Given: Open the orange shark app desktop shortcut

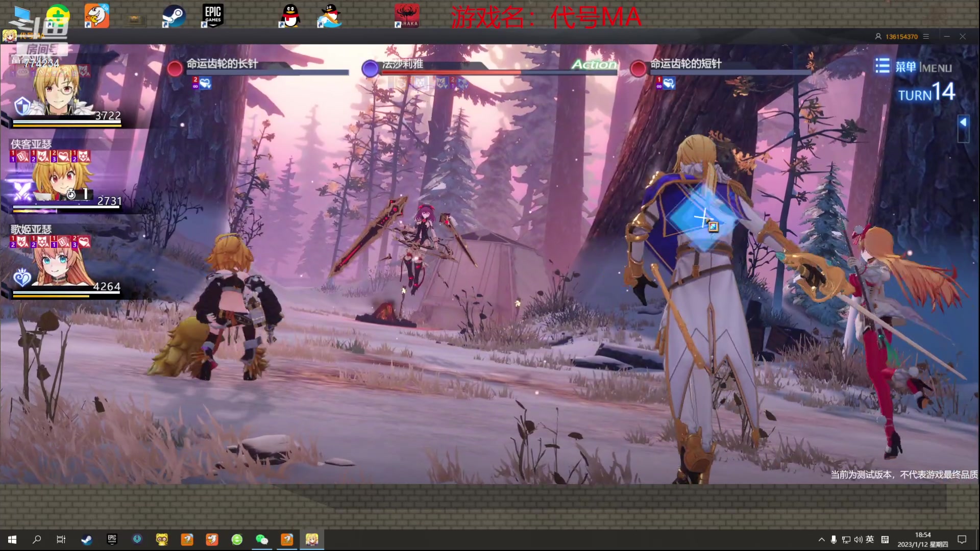Looking at the screenshot, I should tap(96, 16).
